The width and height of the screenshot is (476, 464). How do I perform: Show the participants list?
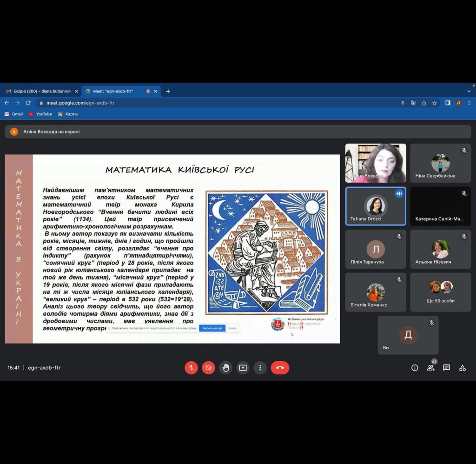(x=431, y=368)
